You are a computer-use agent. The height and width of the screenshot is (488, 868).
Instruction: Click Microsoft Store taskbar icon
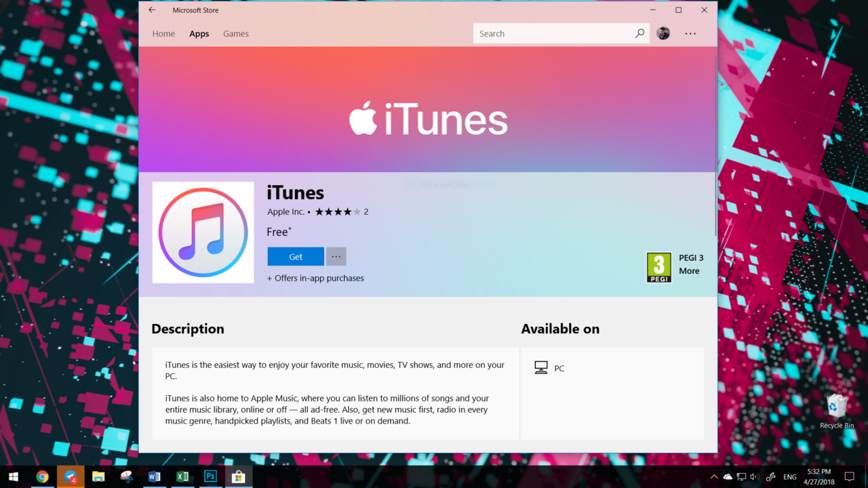pyautogui.click(x=238, y=476)
